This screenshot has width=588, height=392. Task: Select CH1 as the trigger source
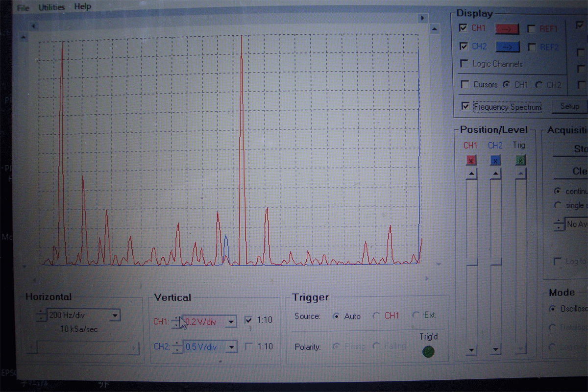click(x=376, y=316)
